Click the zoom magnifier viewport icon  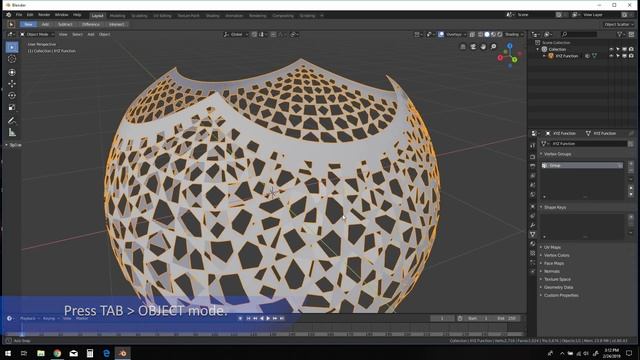tap(493, 47)
